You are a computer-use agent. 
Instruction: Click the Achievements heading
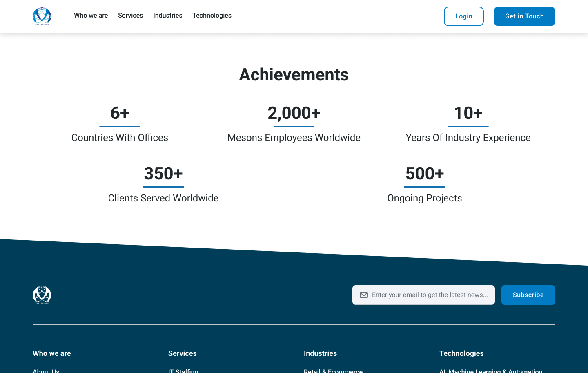(x=294, y=75)
